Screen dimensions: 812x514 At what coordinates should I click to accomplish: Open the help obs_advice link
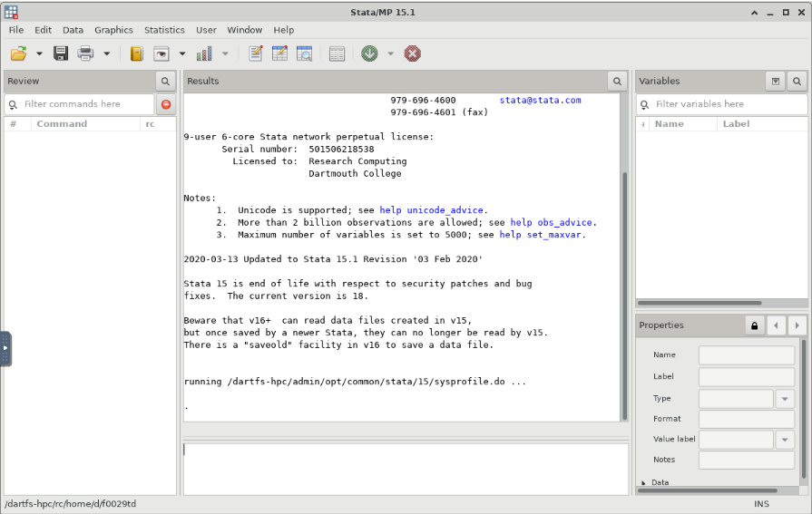(551, 223)
